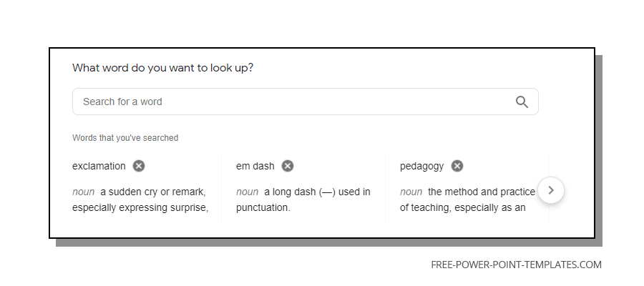Viewport: 644px width, 286px height.
Task: Click the magnifier search icon
Action: [522, 102]
